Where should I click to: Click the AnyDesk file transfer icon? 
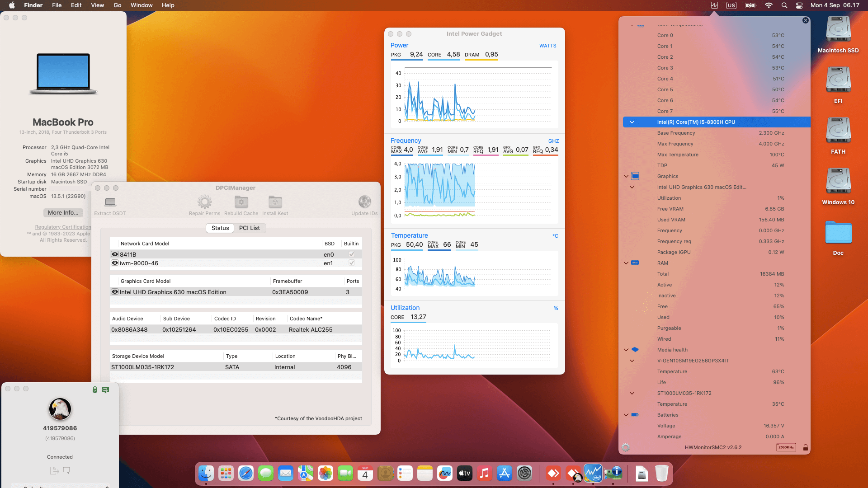point(54,470)
